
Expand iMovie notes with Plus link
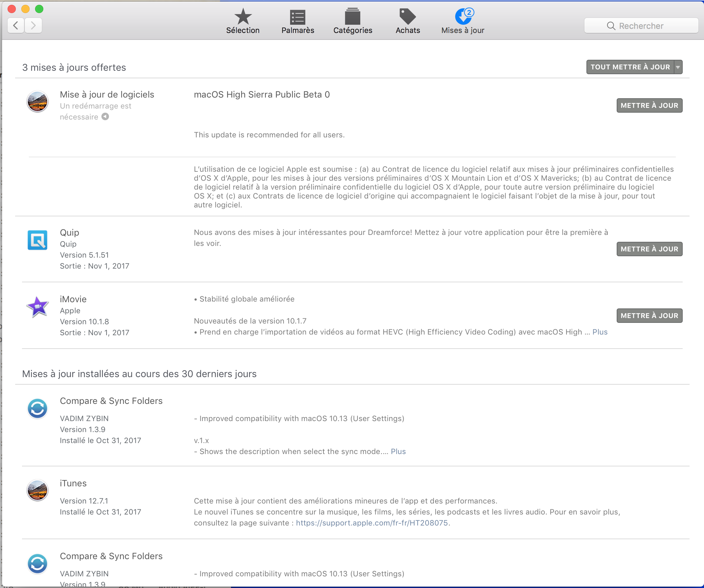coord(600,332)
